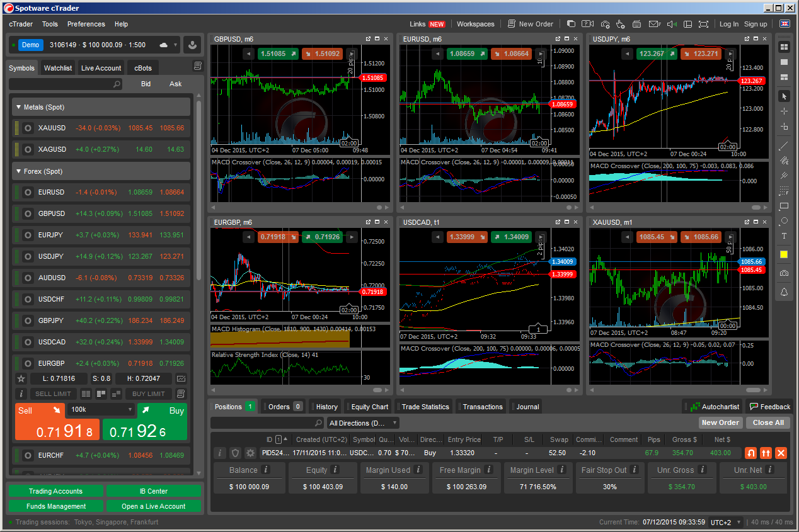Expand the USDJPY row in symbol list
The image size is (799, 532).
coord(101,256)
